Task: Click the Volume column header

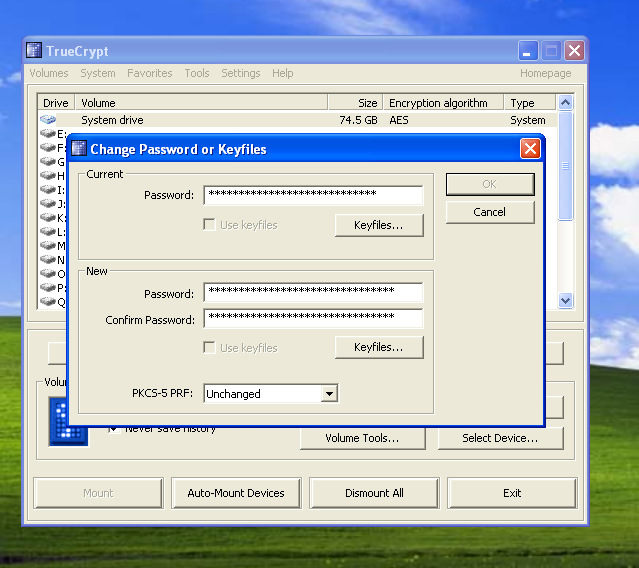Action: tap(201, 103)
